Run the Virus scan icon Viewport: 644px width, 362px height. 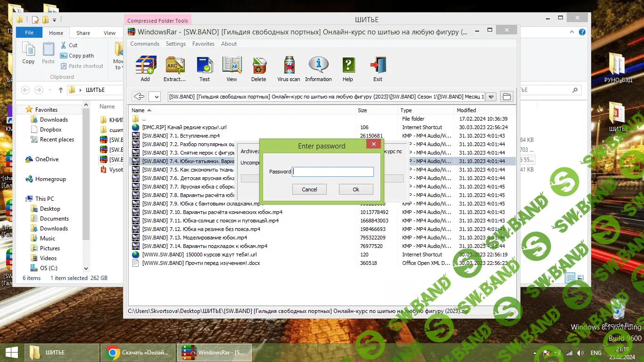[289, 66]
